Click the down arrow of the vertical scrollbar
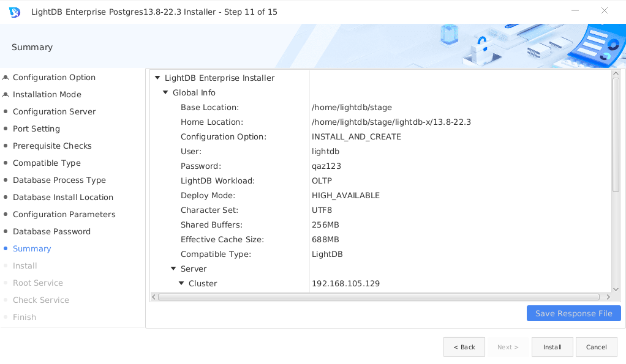Image resolution: width=626 pixels, height=364 pixels. 616,289
